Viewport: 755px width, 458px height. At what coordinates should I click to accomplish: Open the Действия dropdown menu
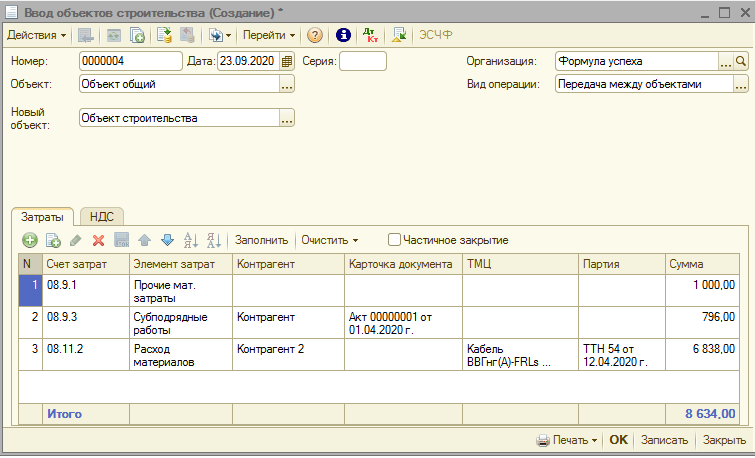click(36, 35)
